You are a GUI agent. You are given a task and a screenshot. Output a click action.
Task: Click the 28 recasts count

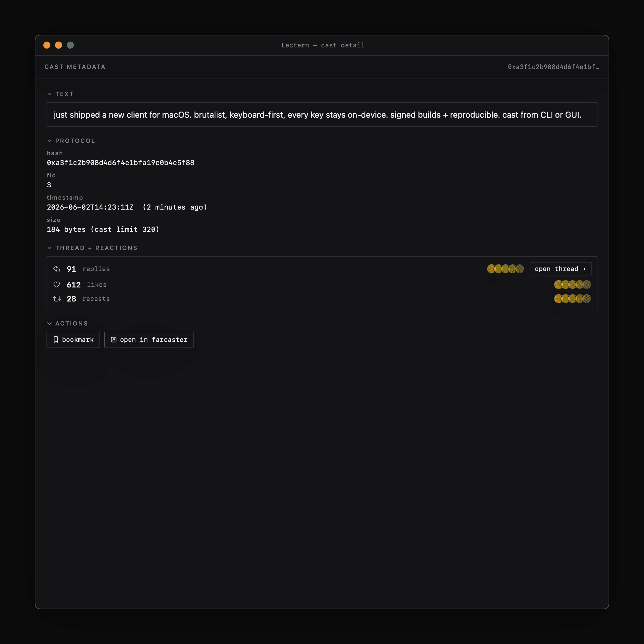coord(71,299)
